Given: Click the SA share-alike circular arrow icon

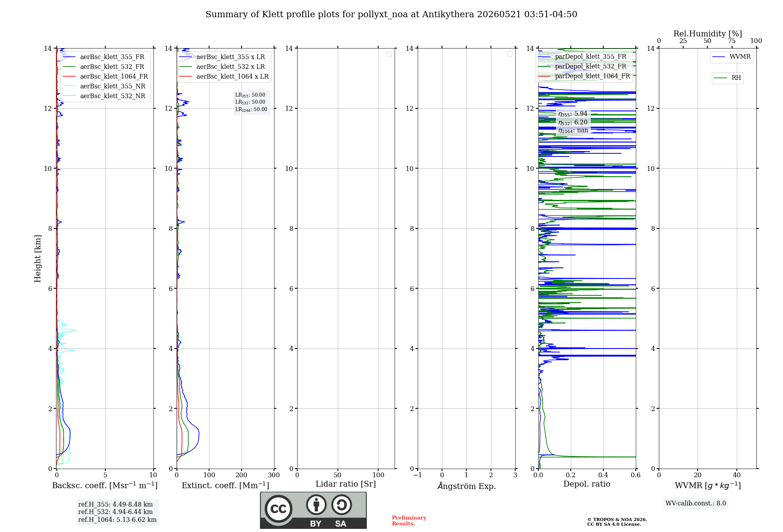Looking at the screenshot, I should tap(341, 505).
